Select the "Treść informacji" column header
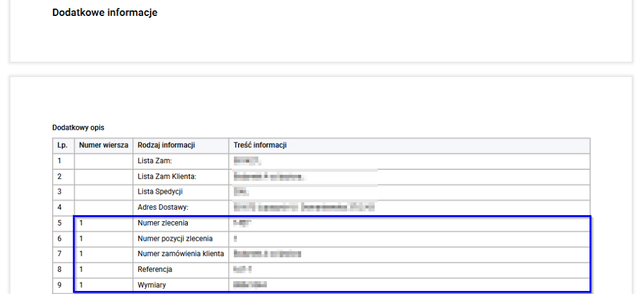This screenshot has height=294, width=644. 410,145
